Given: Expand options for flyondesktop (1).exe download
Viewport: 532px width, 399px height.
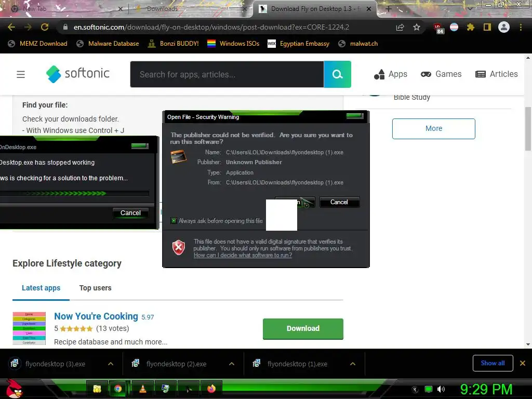Looking at the screenshot, I should (353, 364).
